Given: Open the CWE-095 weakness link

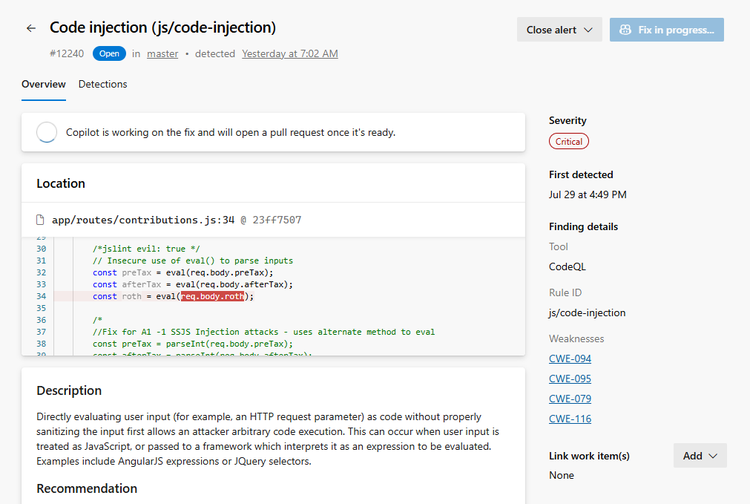Looking at the screenshot, I should [x=570, y=379].
